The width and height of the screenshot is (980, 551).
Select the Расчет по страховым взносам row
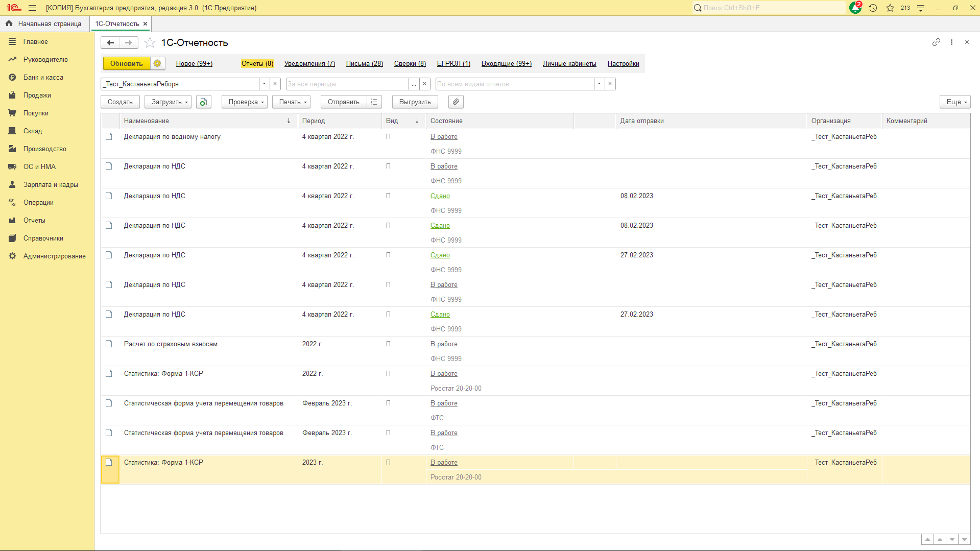coord(536,351)
